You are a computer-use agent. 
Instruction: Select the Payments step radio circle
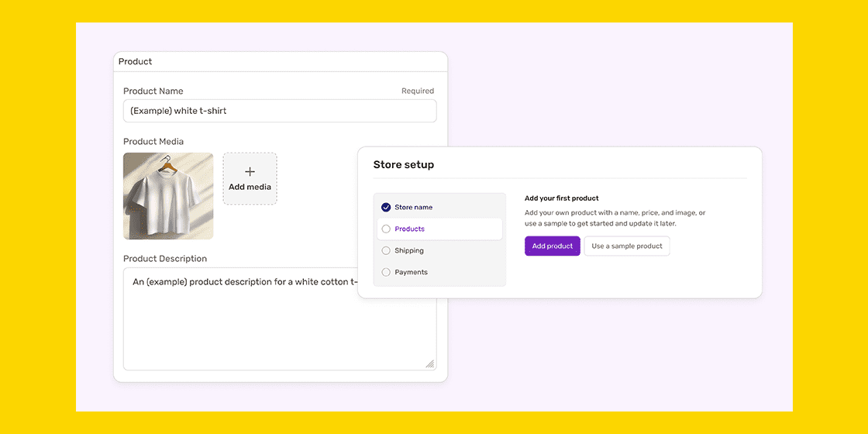click(x=386, y=272)
